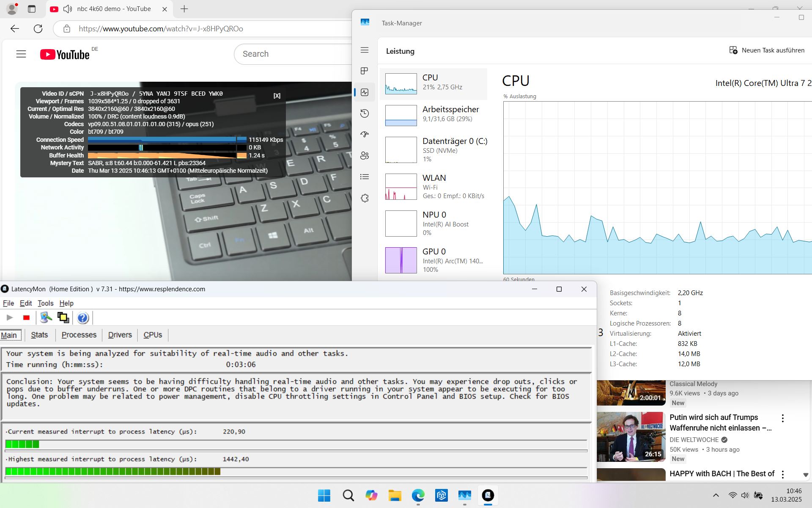Screen dimensions: 812x508
Task: Open Task Manager processes icon
Action: tap(365, 71)
